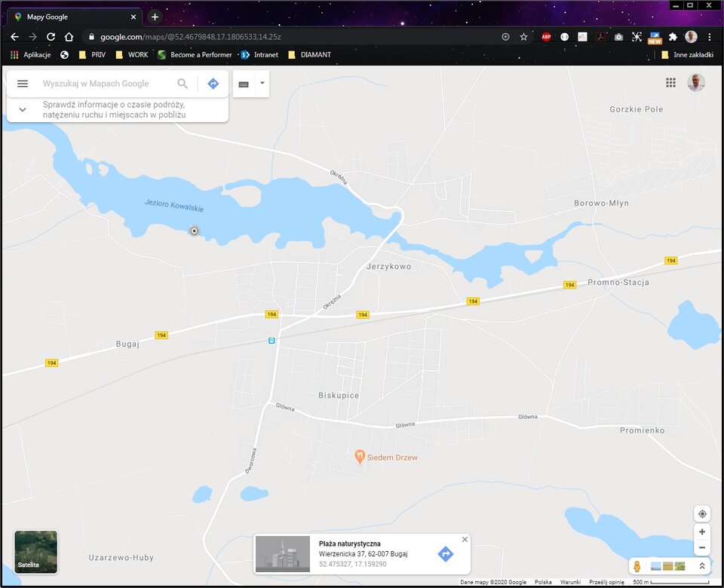Click the Prześlij opinię link

(607, 582)
